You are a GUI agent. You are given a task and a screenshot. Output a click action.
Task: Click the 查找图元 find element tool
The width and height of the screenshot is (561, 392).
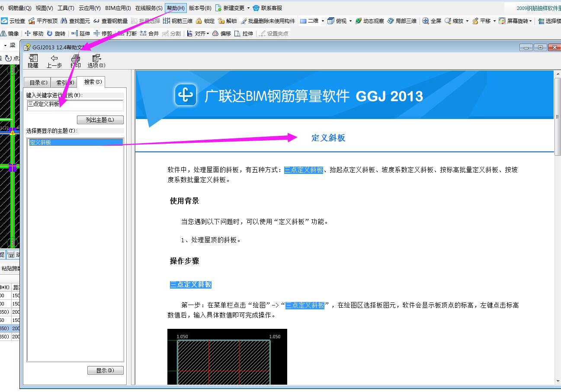[x=75, y=21]
